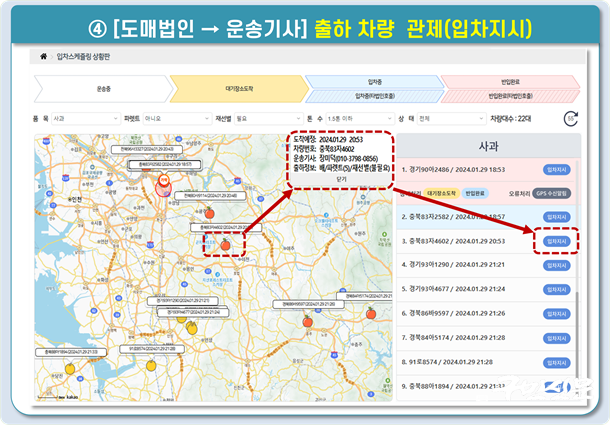Select the apple marker at far right of map
The height and width of the screenshot is (425, 610).
(371, 312)
